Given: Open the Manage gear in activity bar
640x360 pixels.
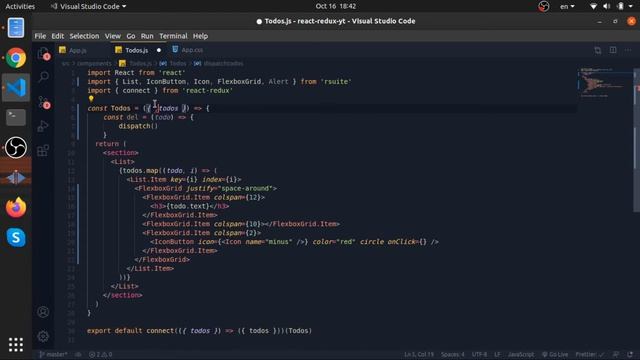Looking at the screenshot, I should coord(43,336).
